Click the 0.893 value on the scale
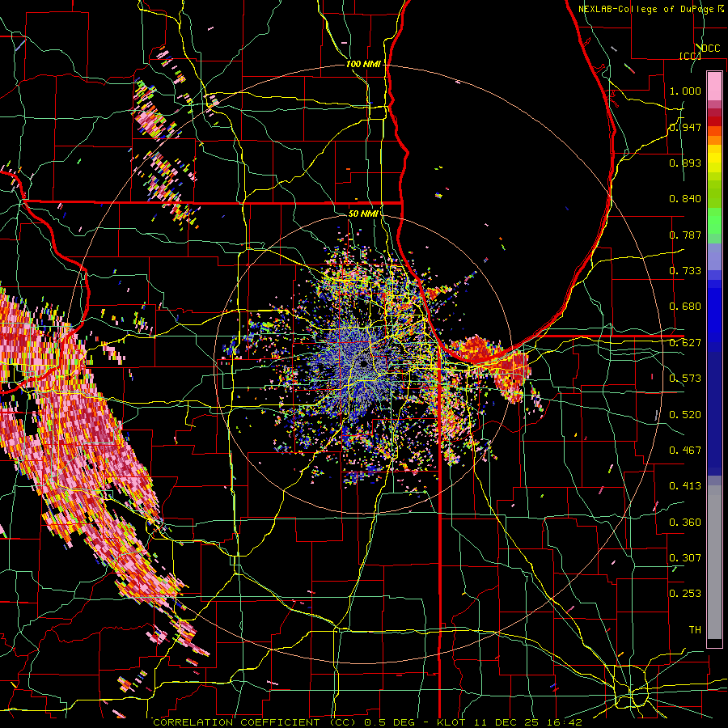Screen dimensions: 728x728 685,163
